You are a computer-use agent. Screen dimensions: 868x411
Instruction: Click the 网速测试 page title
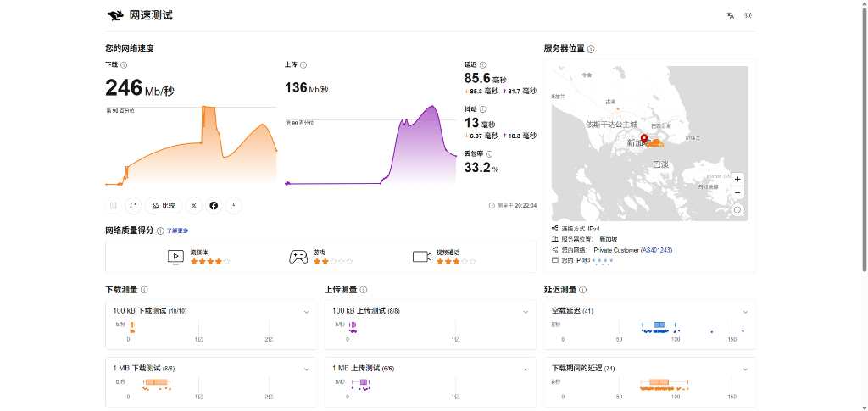point(151,15)
